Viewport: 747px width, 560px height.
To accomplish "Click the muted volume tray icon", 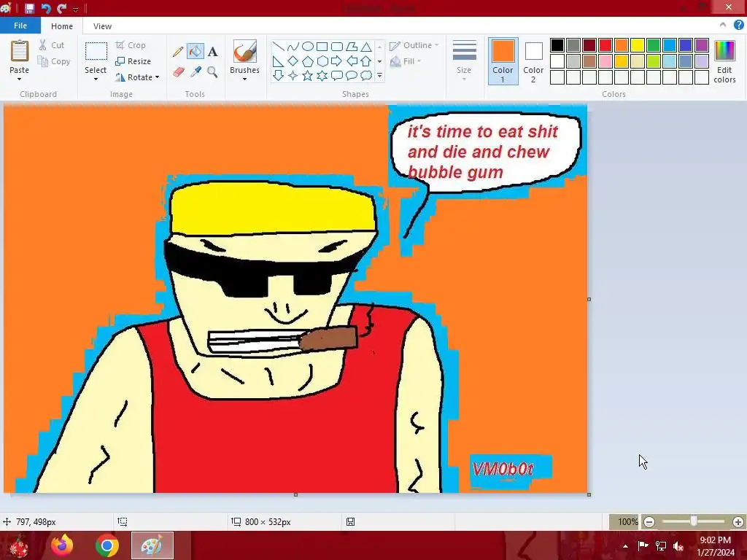I will pyautogui.click(x=678, y=546).
